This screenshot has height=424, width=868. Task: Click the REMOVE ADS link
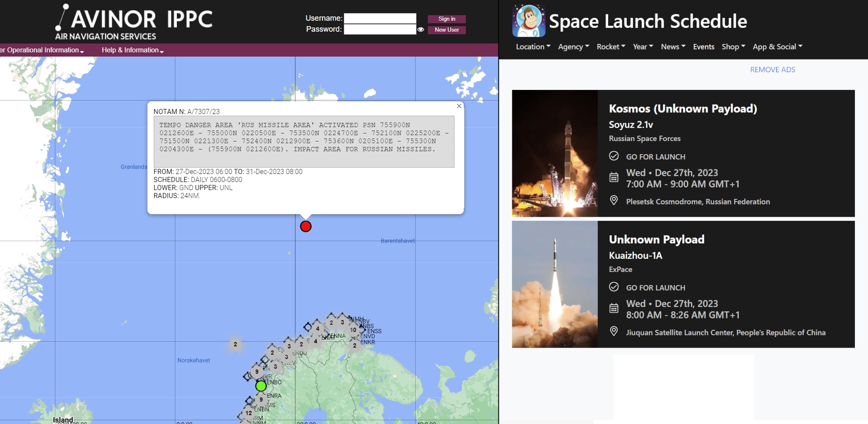[x=772, y=70]
